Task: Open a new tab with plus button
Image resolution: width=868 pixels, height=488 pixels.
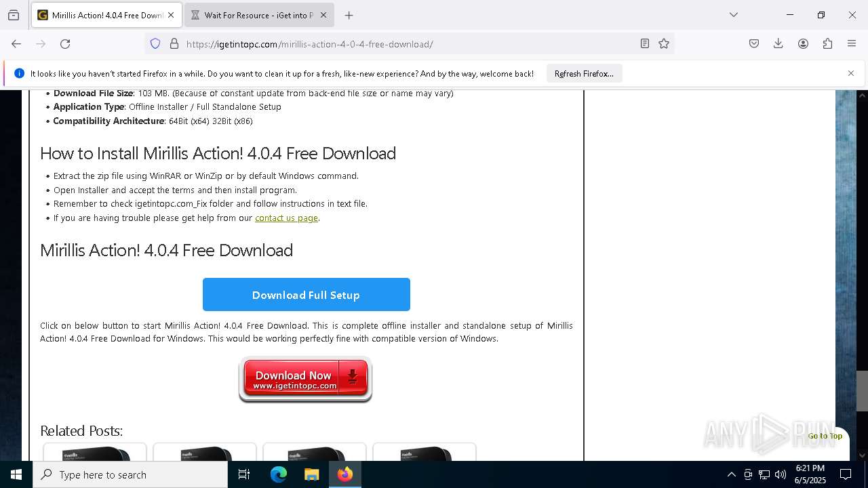Action: (349, 15)
